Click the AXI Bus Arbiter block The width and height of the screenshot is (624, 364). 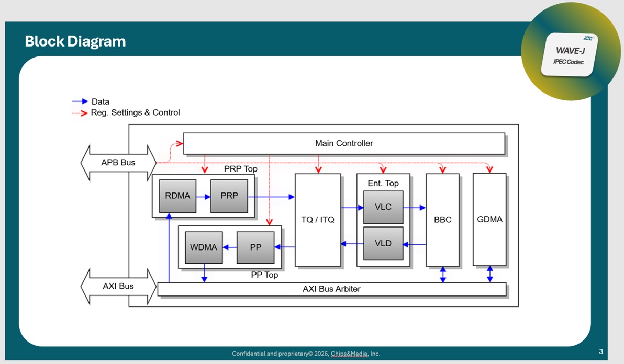pos(332,289)
